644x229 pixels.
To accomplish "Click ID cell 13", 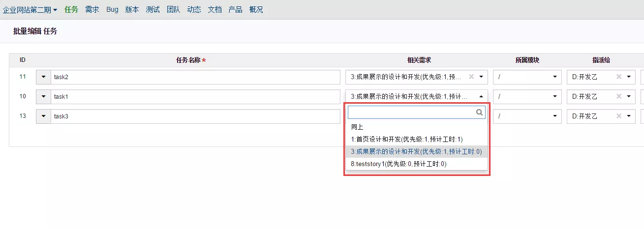I will (x=23, y=116).
